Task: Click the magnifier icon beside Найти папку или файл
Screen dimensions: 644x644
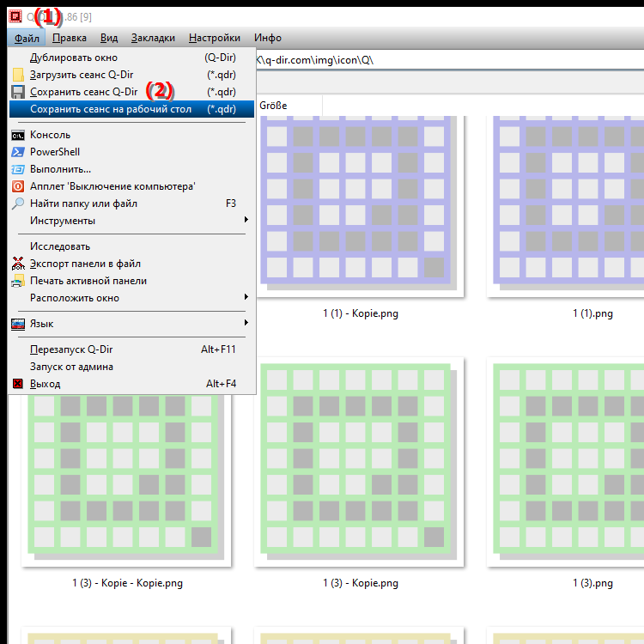Action: [18, 204]
